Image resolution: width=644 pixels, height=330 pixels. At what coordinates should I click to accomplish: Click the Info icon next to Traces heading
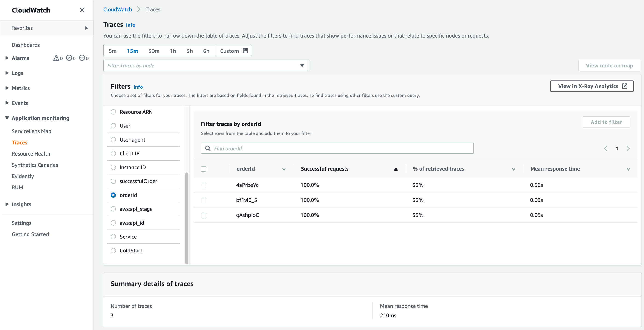(131, 25)
